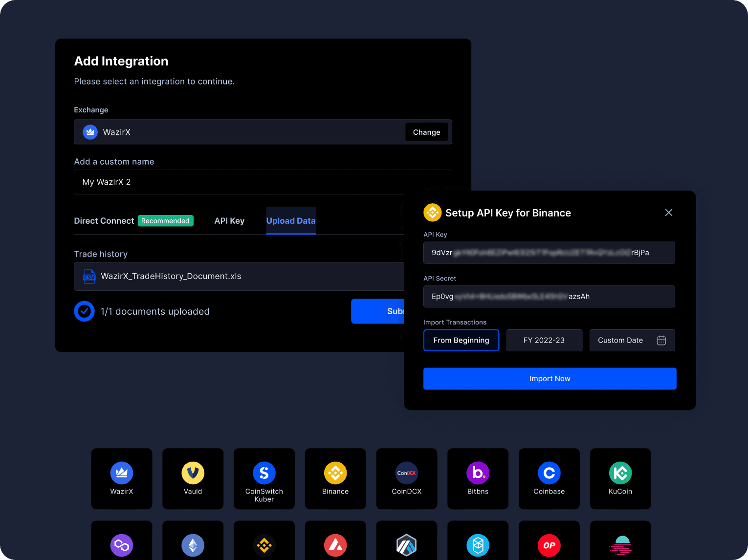Image resolution: width=748 pixels, height=560 pixels.
Task: Select the From Beginning import option
Action: (461, 340)
